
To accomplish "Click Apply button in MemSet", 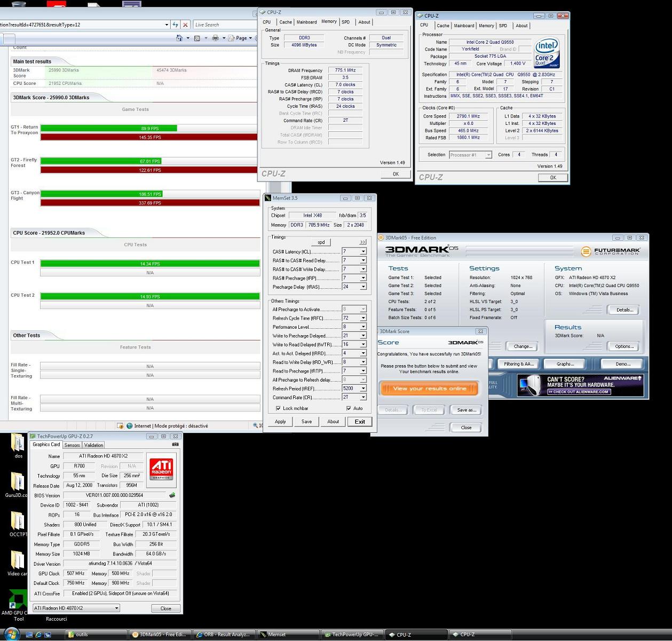I will 280,422.
